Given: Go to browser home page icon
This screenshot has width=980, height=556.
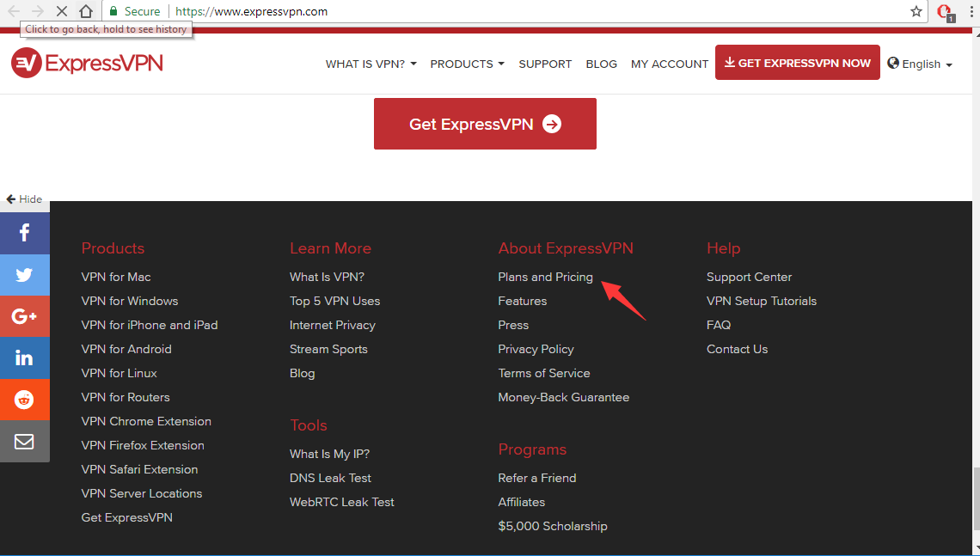Looking at the screenshot, I should tap(86, 11).
